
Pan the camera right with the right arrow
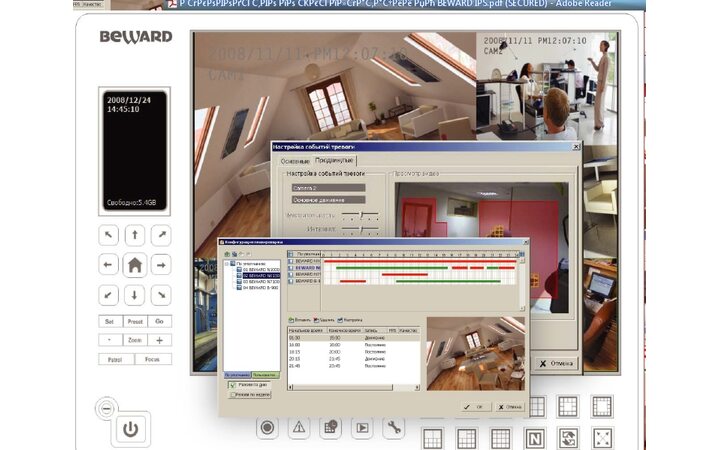161,265
